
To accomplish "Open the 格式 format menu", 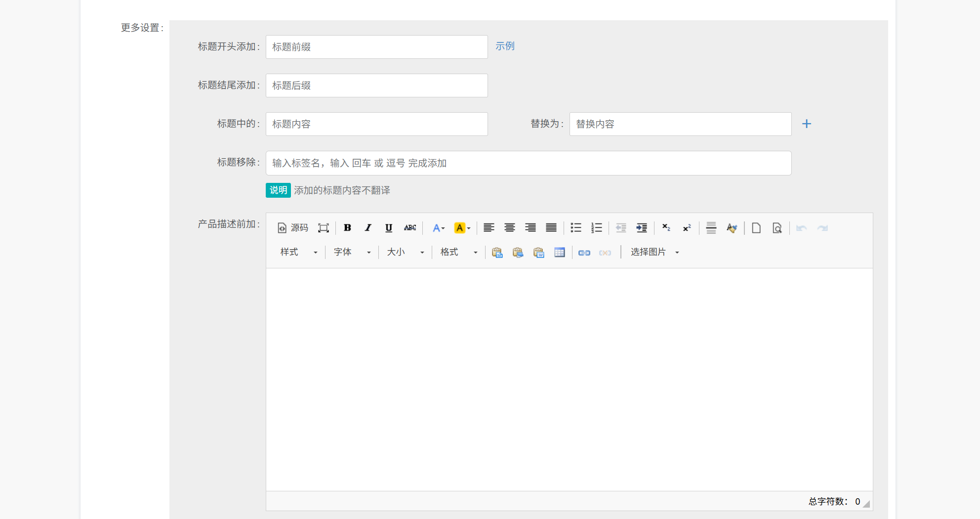I will [x=459, y=253].
